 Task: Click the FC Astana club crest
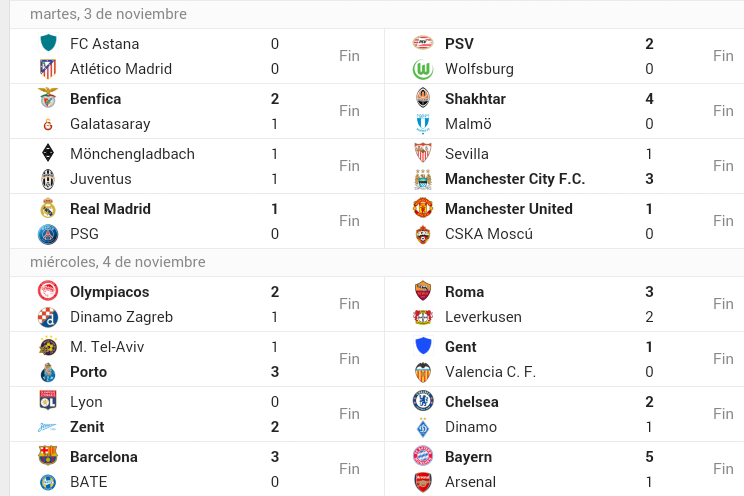48,44
